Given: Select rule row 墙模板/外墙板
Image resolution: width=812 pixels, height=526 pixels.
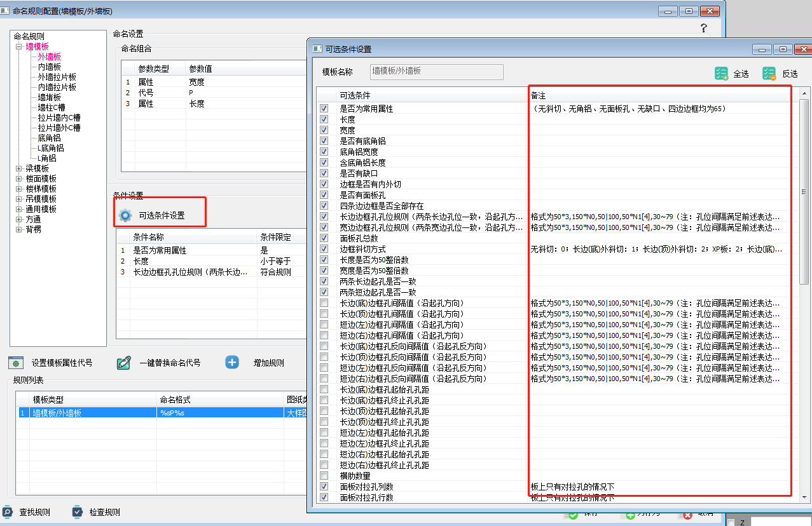Looking at the screenshot, I should (x=162, y=413).
